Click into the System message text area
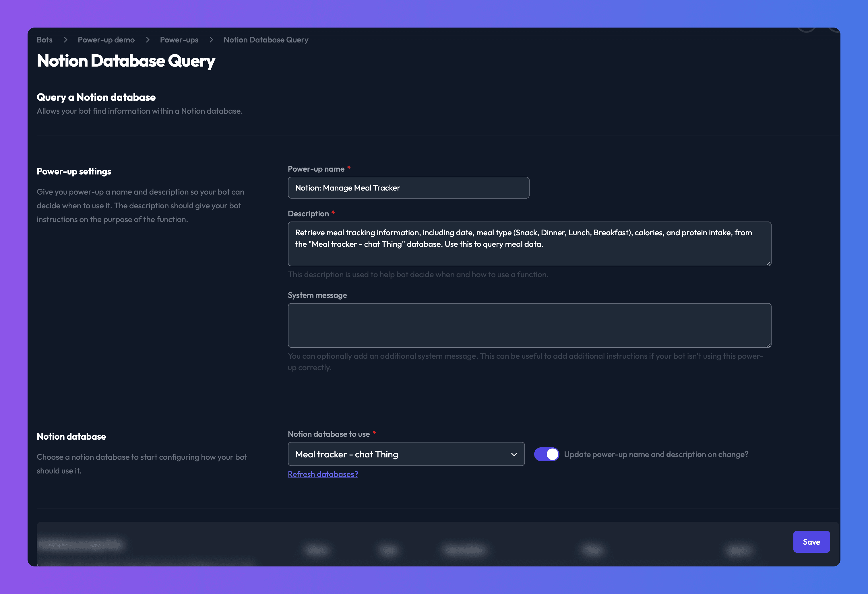 coord(529,325)
